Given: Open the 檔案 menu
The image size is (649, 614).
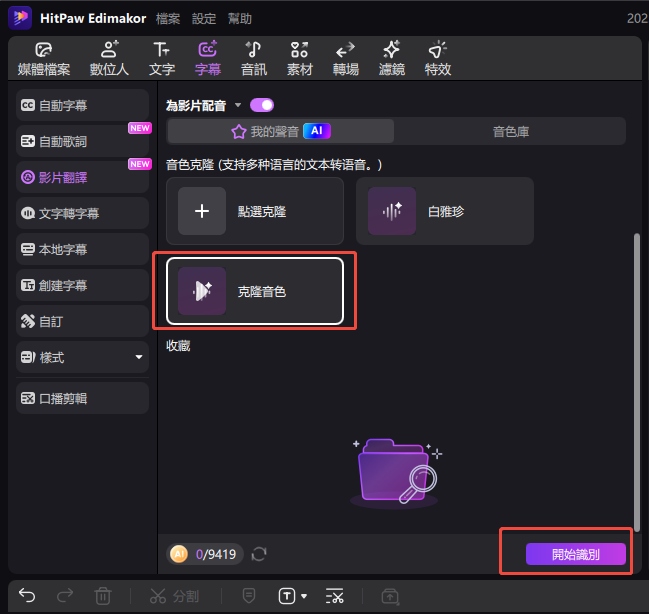Looking at the screenshot, I should [168, 18].
